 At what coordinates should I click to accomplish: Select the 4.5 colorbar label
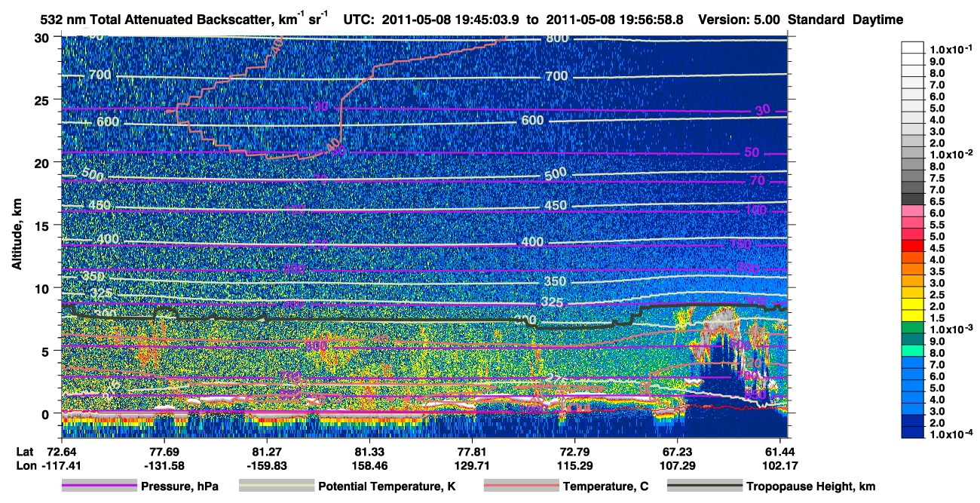(x=937, y=249)
